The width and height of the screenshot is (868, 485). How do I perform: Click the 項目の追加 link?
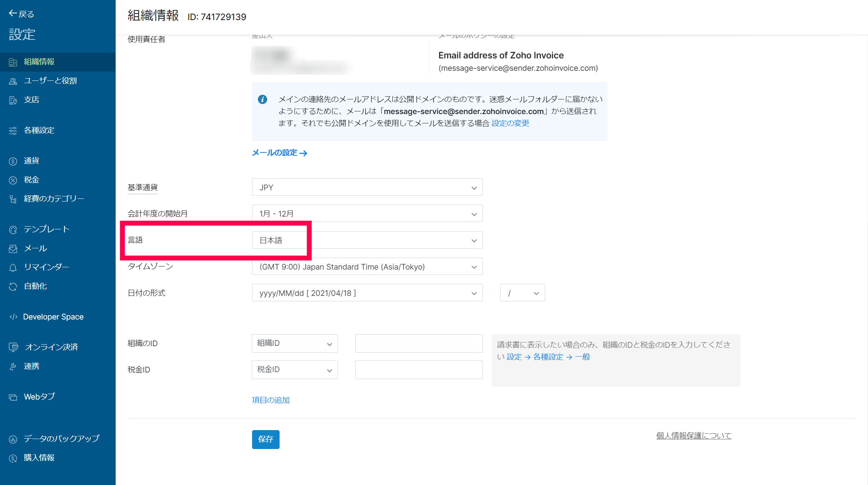tap(271, 400)
